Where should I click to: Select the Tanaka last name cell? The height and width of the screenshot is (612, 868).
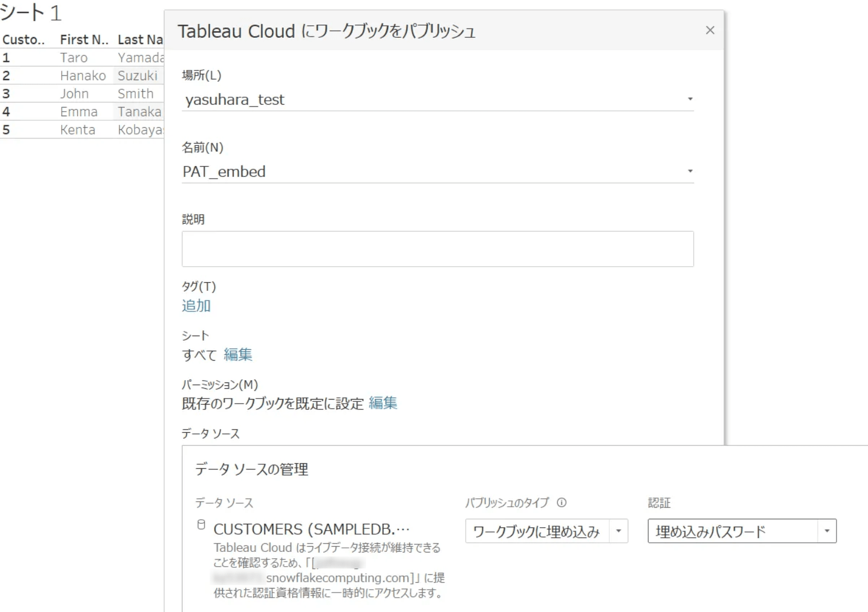140,112
